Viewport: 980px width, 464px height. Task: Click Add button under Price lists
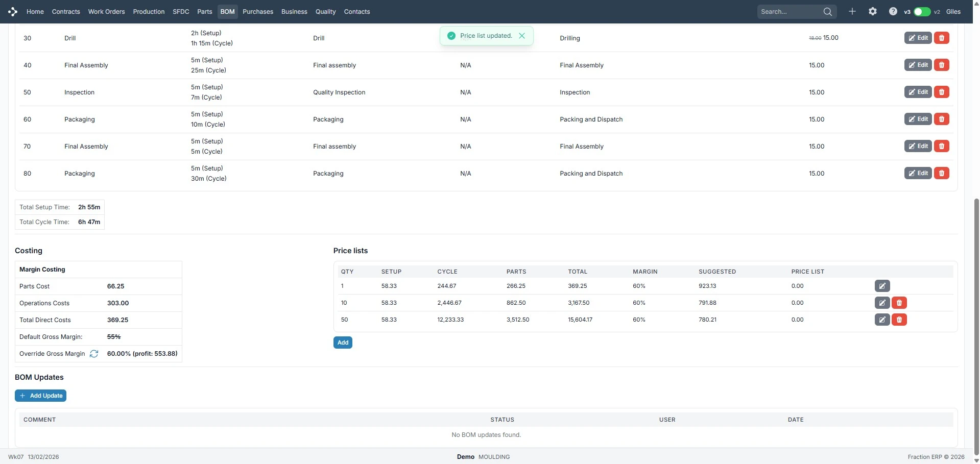point(343,343)
